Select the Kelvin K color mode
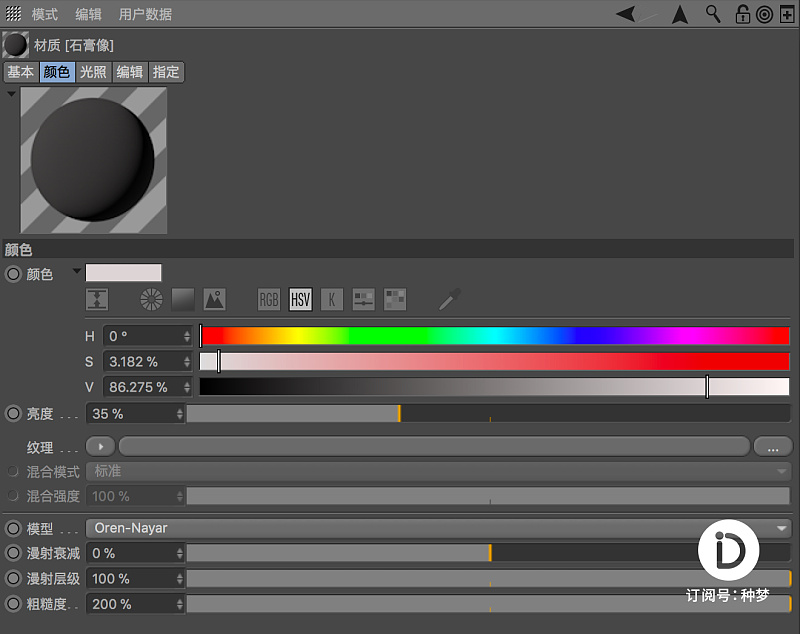Screen dimensions: 800x634 (x=332, y=299)
